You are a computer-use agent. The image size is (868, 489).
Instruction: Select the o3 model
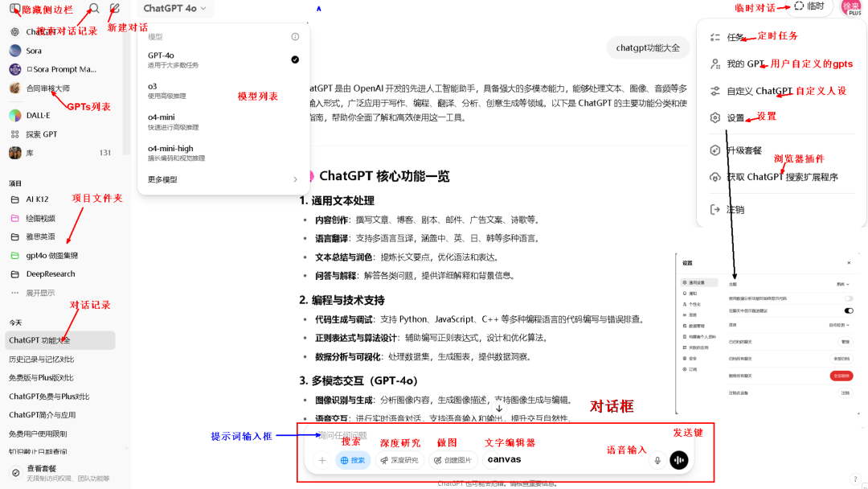click(223, 91)
